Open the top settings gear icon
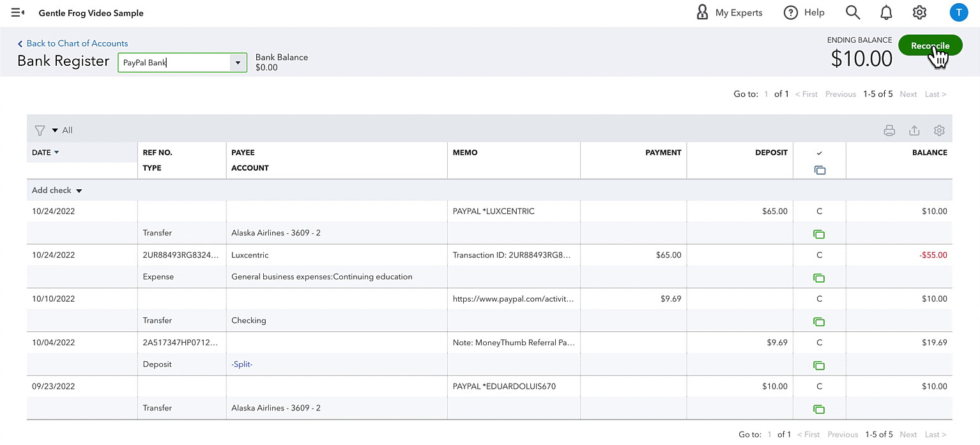The image size is (980, 445). 919,13
